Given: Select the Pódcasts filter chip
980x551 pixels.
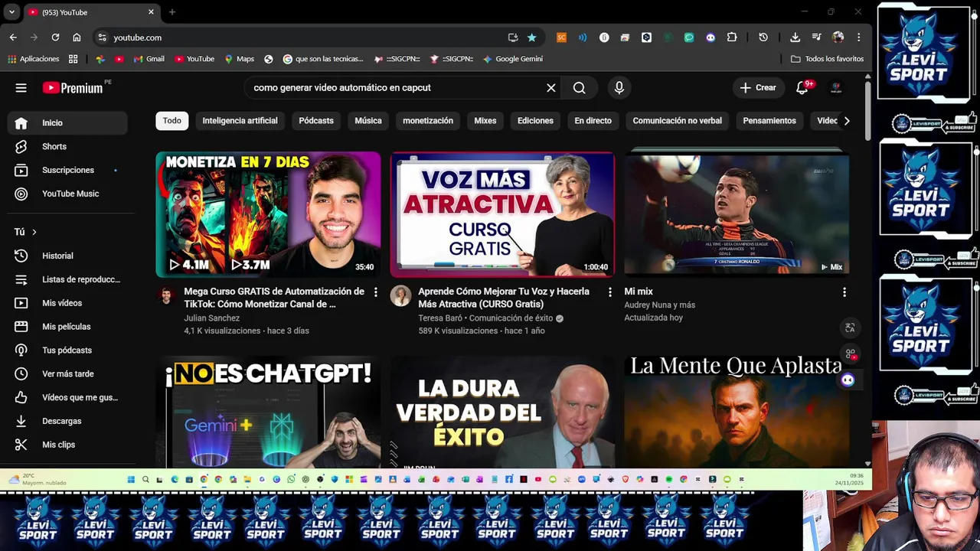Looking at the screenshot, I should (316, 121).
